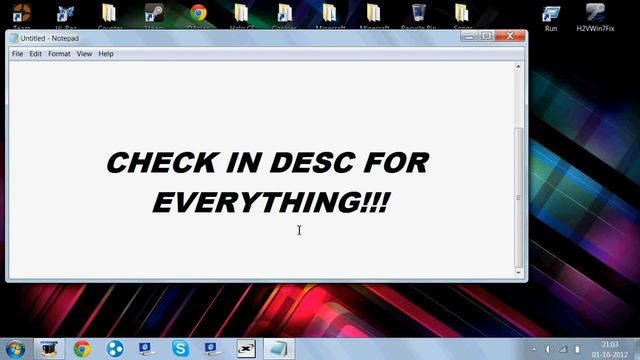640x360 pixels.
Task: Click on the text 'CHECK IN DESC FOR'
Action: click(x=268, y=162)
